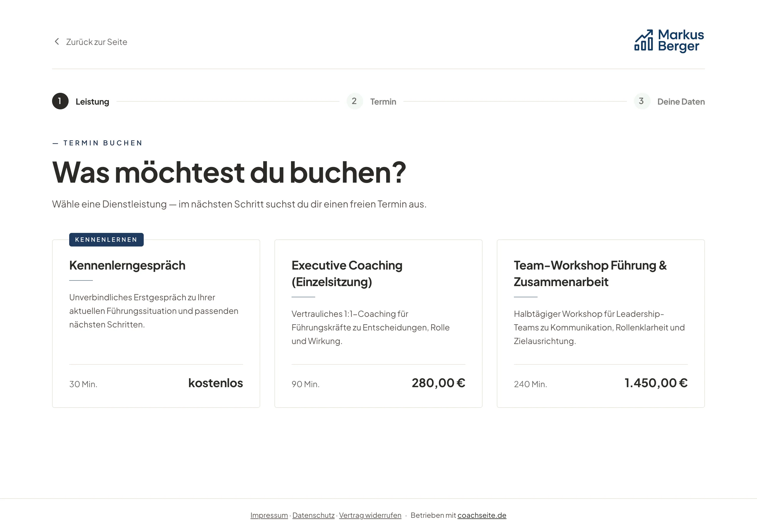
Task: Click the 'kostenlos' price text
Action: point(216,383)
